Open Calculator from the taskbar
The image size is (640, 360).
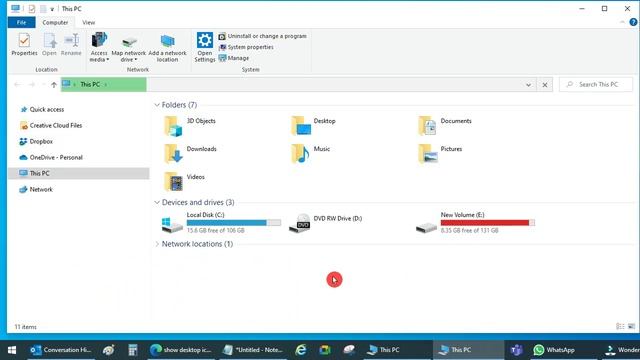tap(133, 350)
